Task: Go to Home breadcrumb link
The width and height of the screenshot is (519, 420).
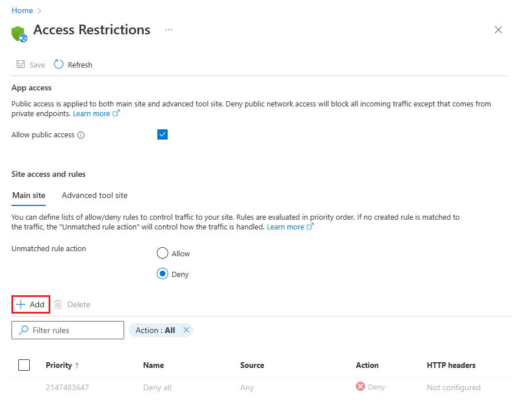Action: [22, 10]
